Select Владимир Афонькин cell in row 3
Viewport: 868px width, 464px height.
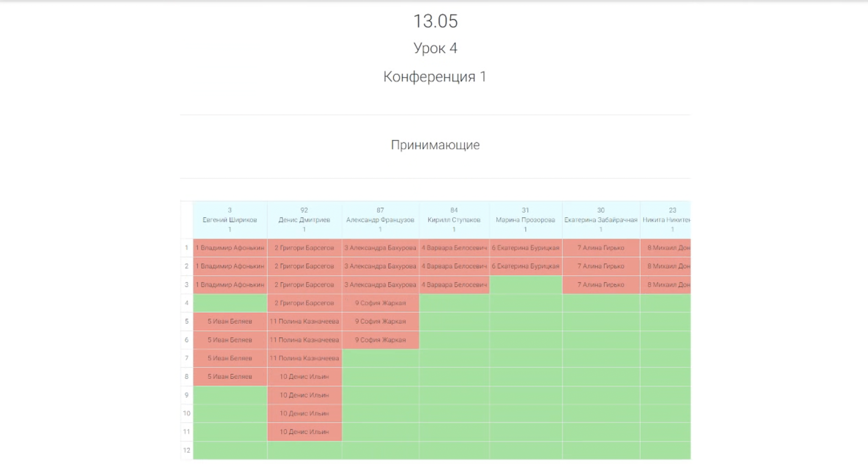230,285
